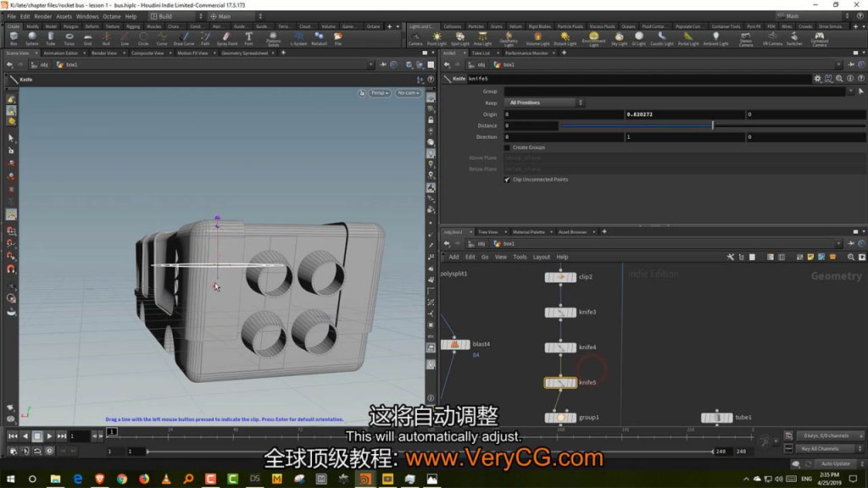Viewport: 868px width, 488px height.
Task: Add an Area Light from shelf
Action: (482, 38)
